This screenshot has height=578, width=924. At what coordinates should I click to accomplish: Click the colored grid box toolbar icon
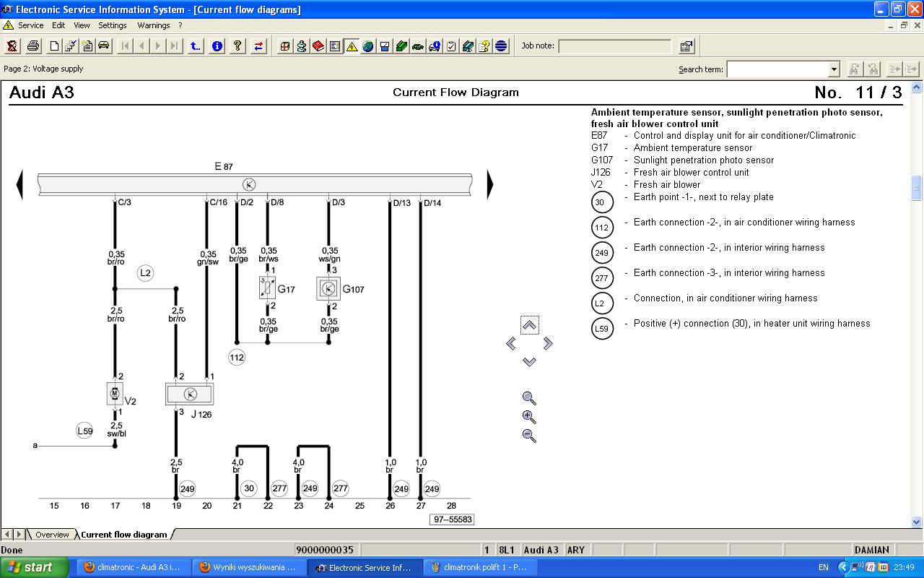point(285,46)
